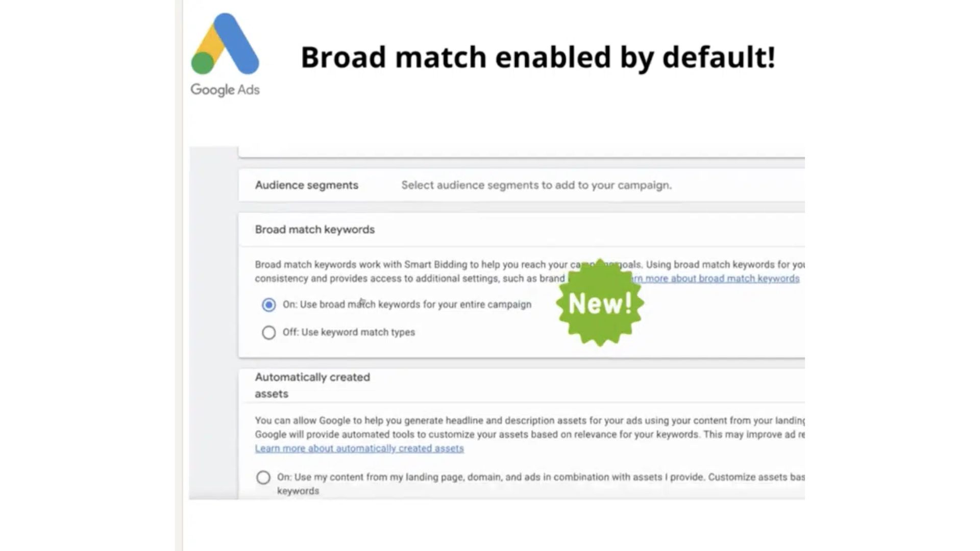Viewport: 980px width, 551px height.
Task: Enable the use my content radio button
Action: pyautogui.click(x=263, y=478)
